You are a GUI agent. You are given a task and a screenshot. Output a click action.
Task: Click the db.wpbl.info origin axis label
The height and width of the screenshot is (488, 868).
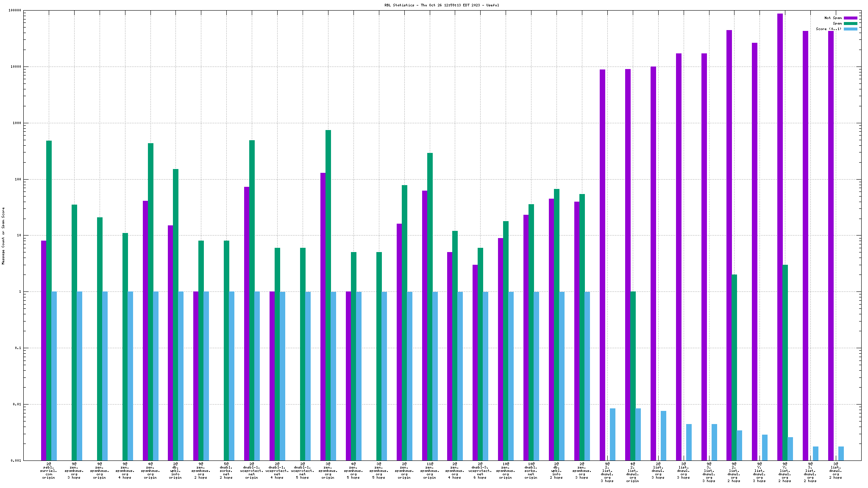[x=175, y=471]
